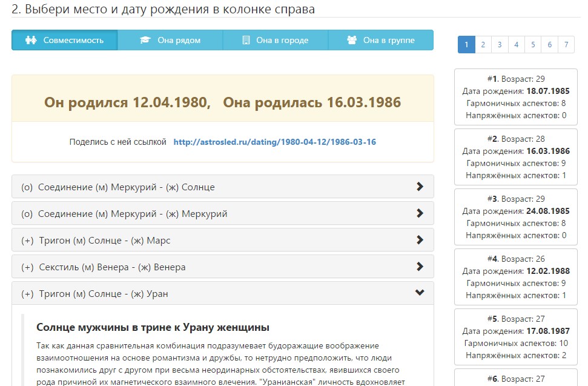This screenshot has height=386, width=588.
Task: Click the building icon on Она в городе
Action: 246,40
